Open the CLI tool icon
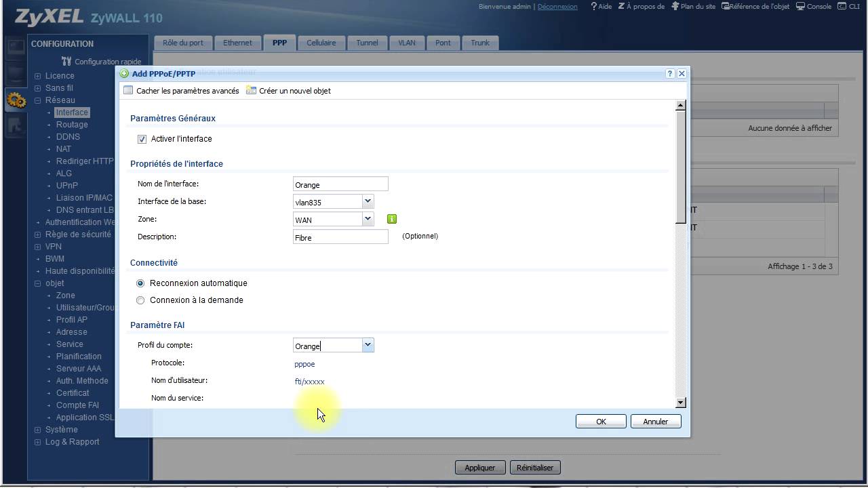 pos(849,6)
